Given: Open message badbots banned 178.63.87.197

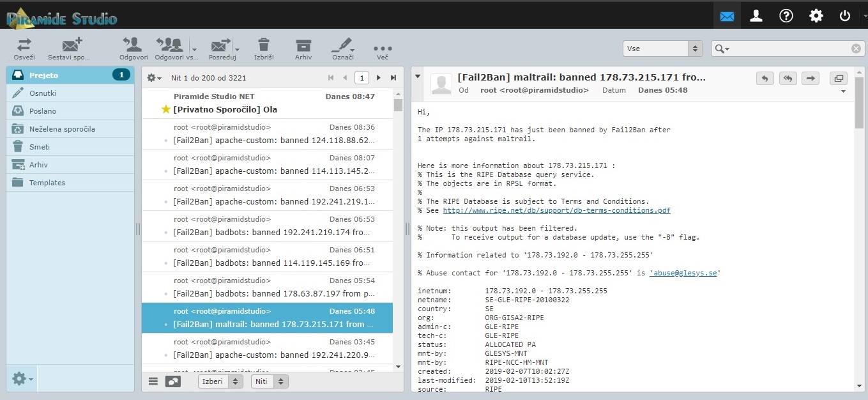Looking at the screenshot, I should tap(267, 288).
